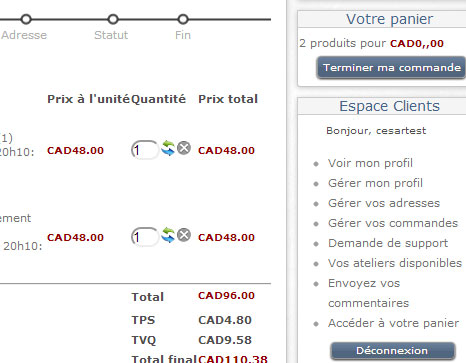Focus second item quantity field
Viewport: 466px width, 363px height.
[x=145, y=237]
